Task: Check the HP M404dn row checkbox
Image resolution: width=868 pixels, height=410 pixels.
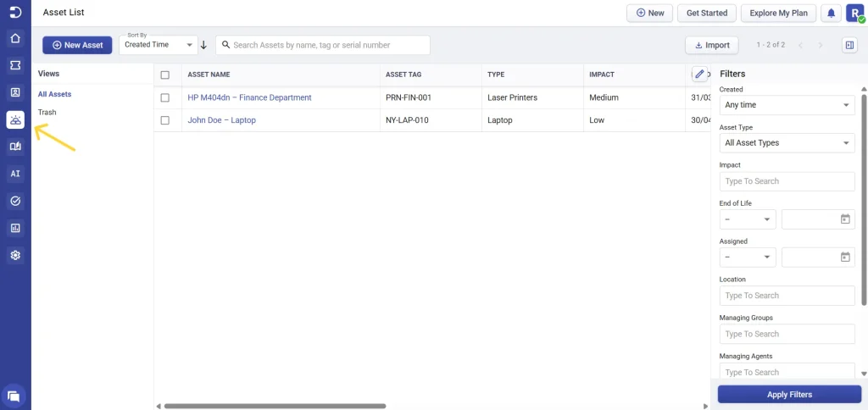Action: 165,97
